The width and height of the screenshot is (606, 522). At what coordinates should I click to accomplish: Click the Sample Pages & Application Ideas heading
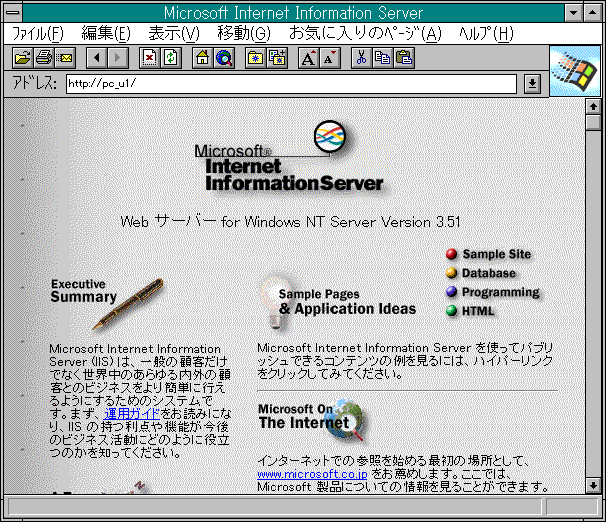click(x=347, y=302)
